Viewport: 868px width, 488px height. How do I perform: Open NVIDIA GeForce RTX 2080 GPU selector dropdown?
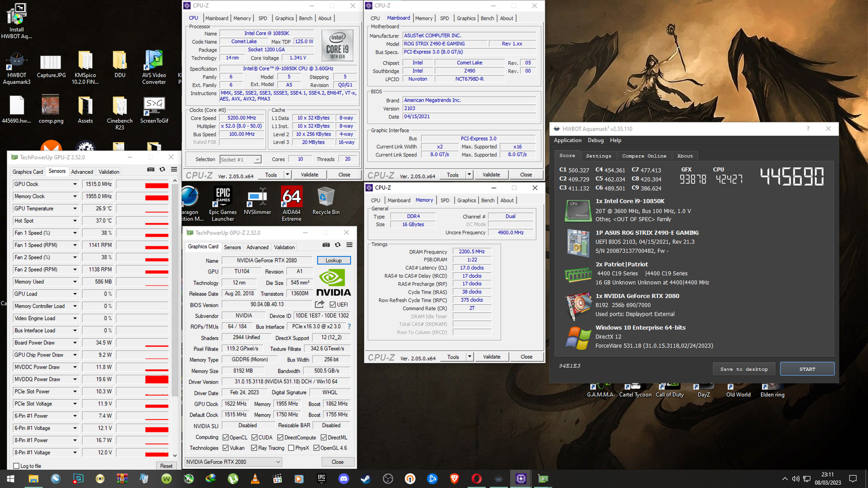[x=234, y=462]
